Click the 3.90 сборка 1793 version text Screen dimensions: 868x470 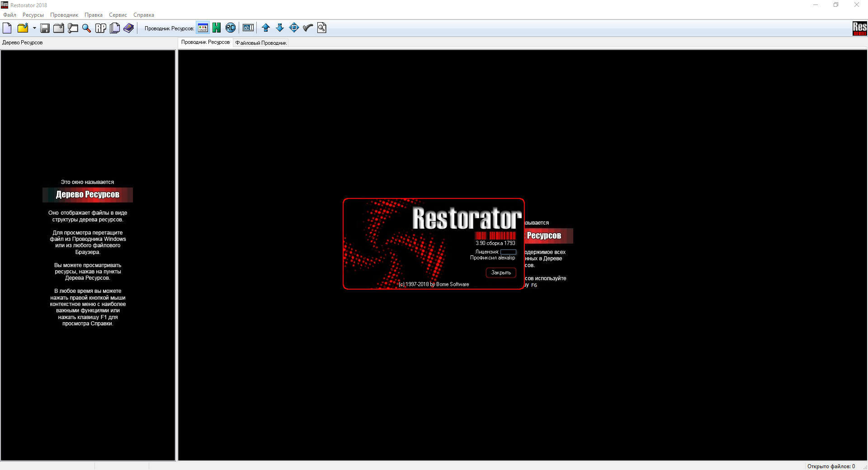(x=495, y=243)
